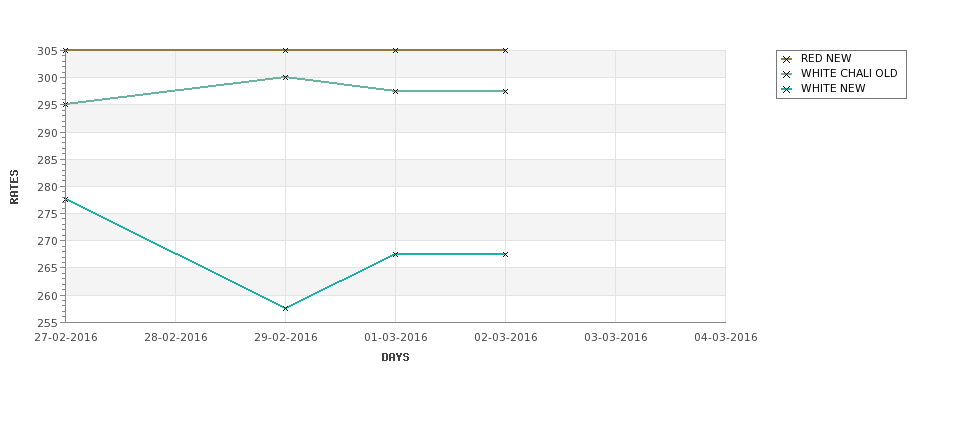Click the WHITE NEW legend marker

click(787, 90)
